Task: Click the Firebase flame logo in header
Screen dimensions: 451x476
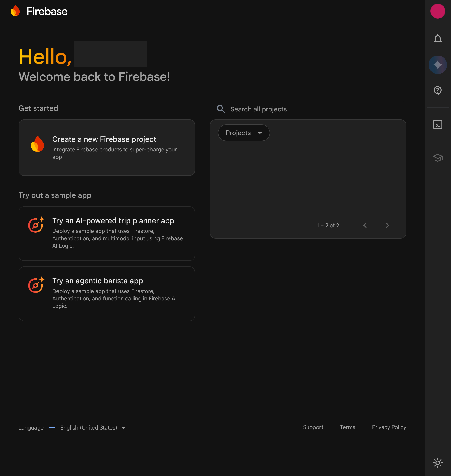Action: tap(15, 11)
